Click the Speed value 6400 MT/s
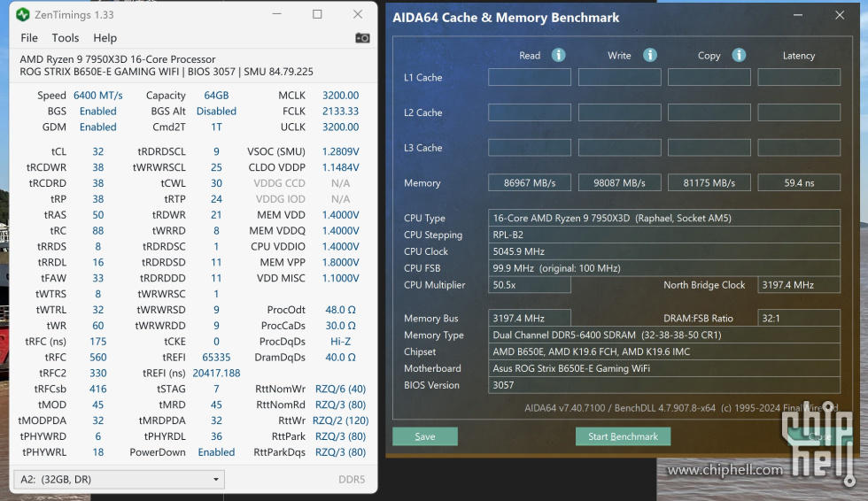 click(x=98, y=95)
